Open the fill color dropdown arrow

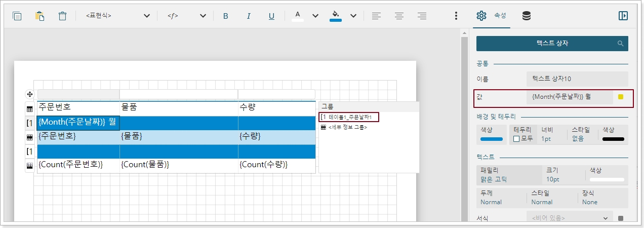[353, 16]
